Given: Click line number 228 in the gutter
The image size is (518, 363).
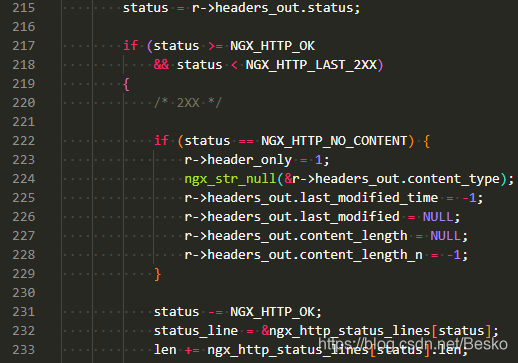Looking at the screenshot, I should pos(23,255).
